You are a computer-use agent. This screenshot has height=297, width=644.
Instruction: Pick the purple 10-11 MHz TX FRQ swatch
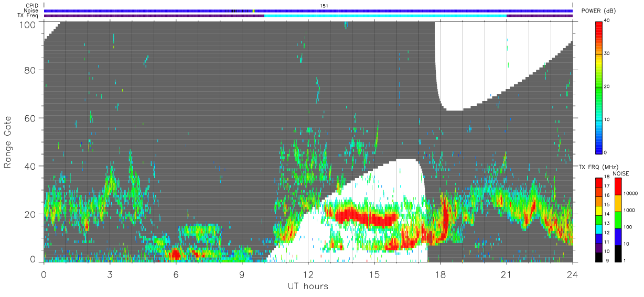click(x=599, y=247)
